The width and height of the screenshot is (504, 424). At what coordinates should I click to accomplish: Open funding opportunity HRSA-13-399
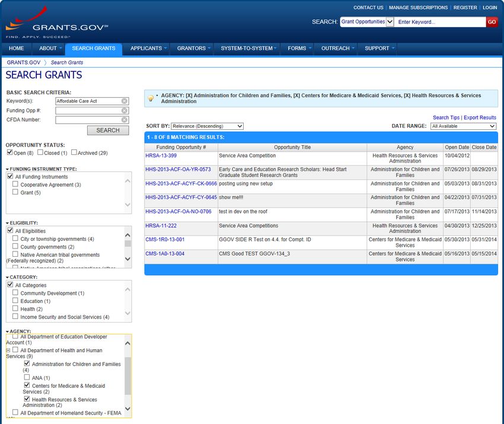[x=161, y=155]
